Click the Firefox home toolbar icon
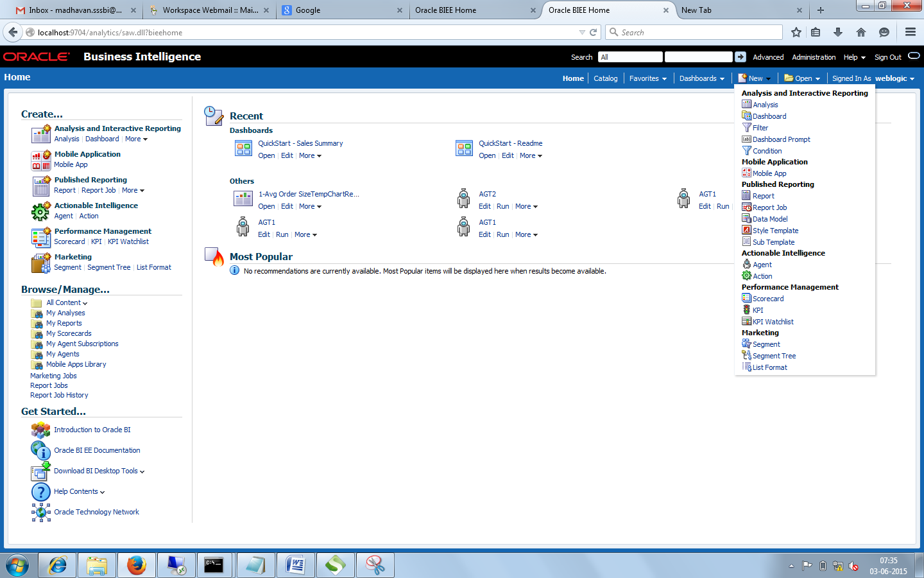The height and width of the screenshot is (578, 924). coord(861,32)
